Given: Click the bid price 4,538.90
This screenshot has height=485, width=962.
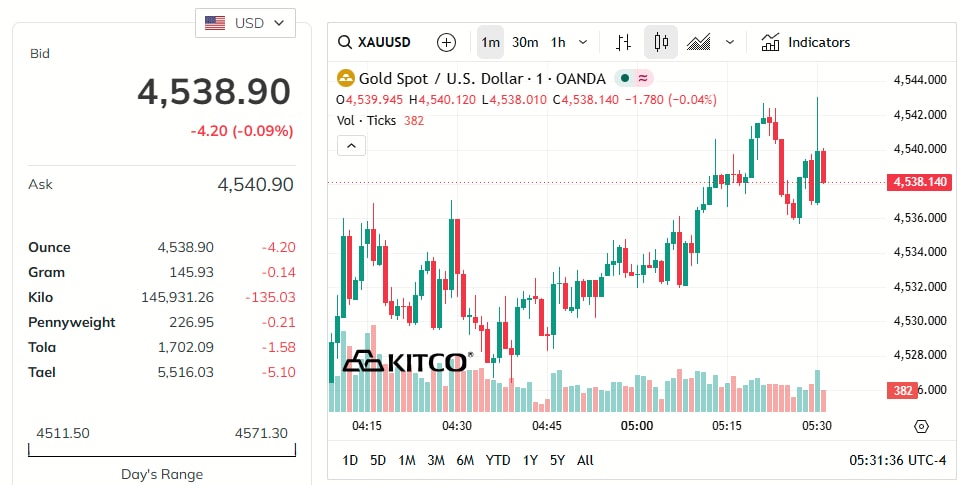Looking at the screenshot, I should click(x=214, y=91).
